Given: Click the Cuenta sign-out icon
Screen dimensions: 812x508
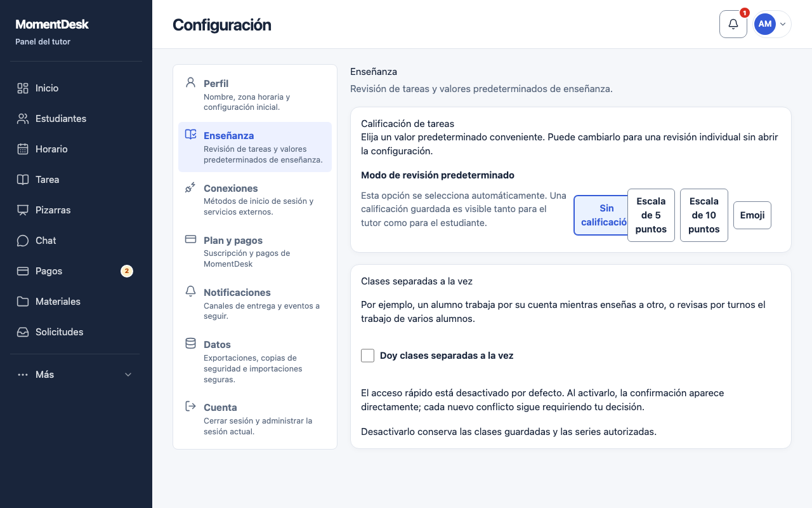Looking at the screenshot, I should pos(190,406).
